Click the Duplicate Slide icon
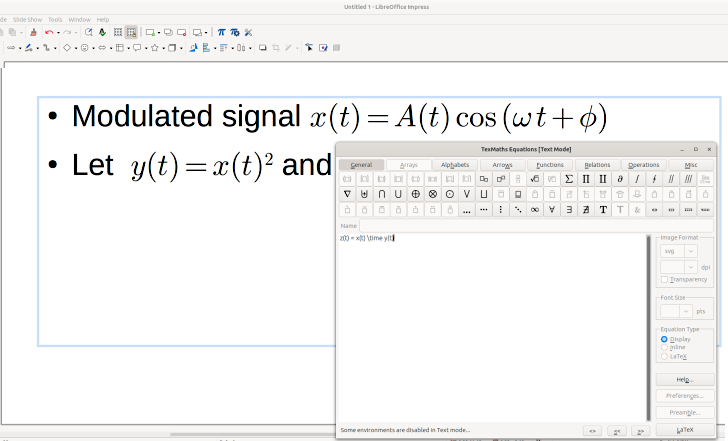Viewport: 728px width, 441px height. tap(169, 32)
